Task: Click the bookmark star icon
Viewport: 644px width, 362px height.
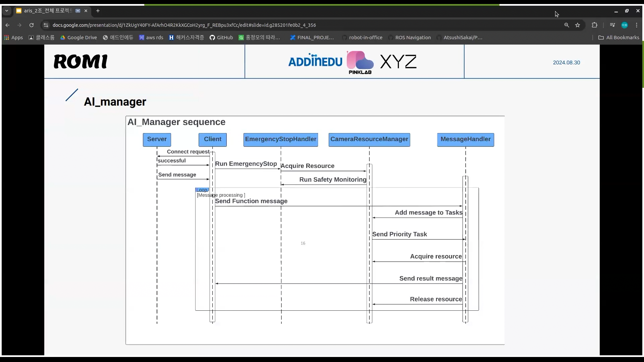Action: point(578,25)
